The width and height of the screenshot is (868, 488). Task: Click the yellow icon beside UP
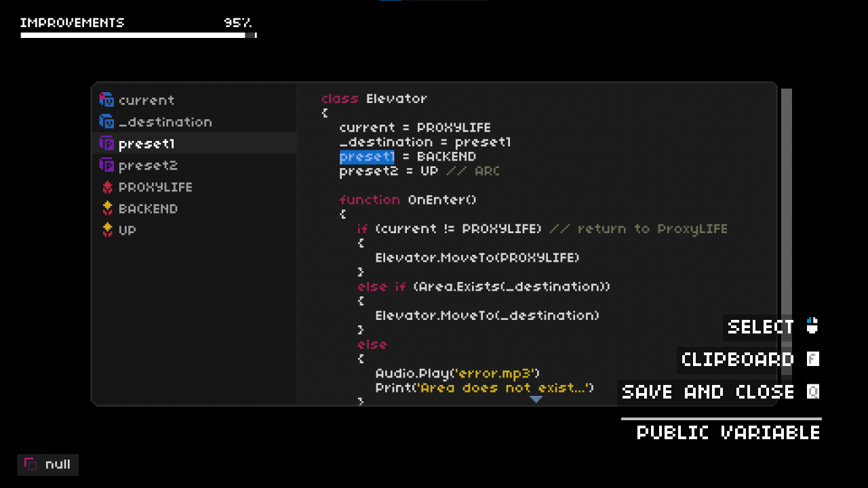click(107, 230)
